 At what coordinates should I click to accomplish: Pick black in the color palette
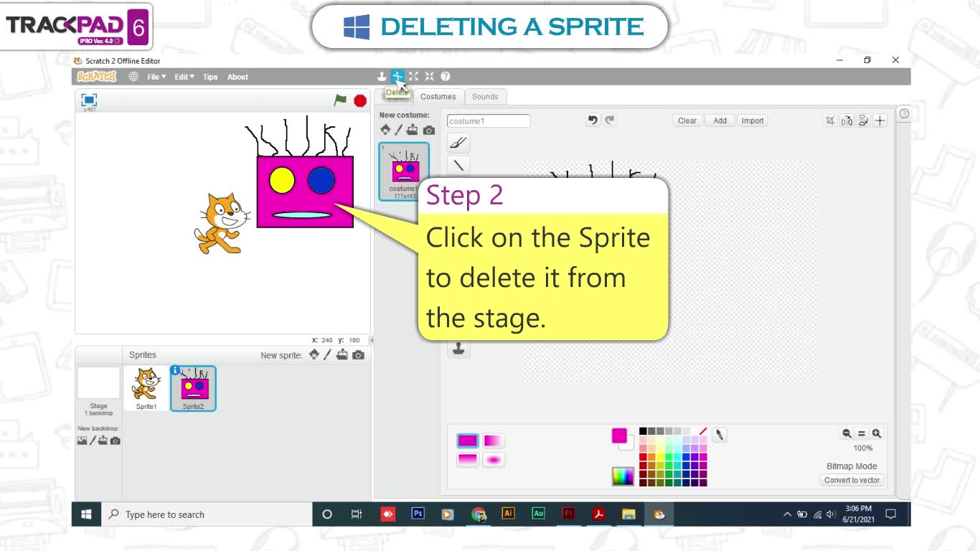[643, 431]
